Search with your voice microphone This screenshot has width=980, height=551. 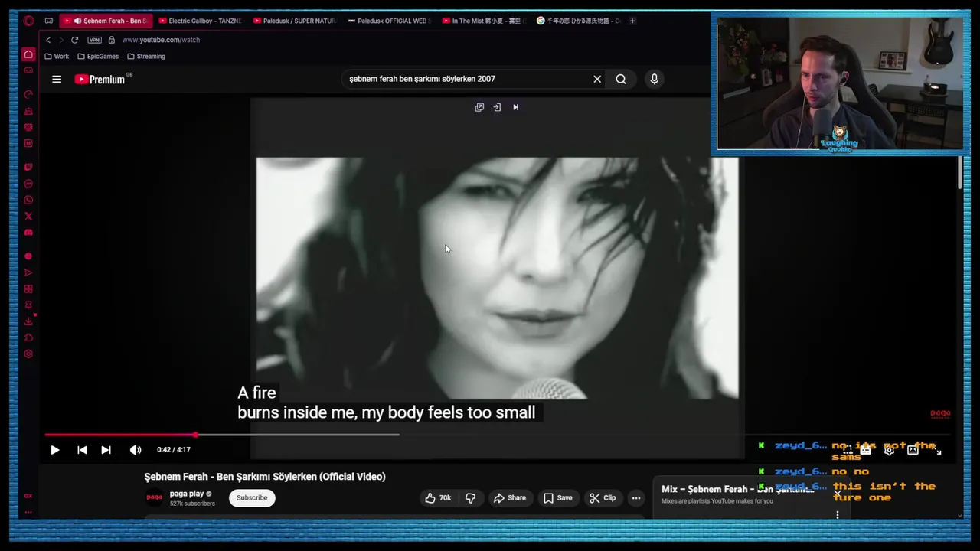click(x=654, y=79)
